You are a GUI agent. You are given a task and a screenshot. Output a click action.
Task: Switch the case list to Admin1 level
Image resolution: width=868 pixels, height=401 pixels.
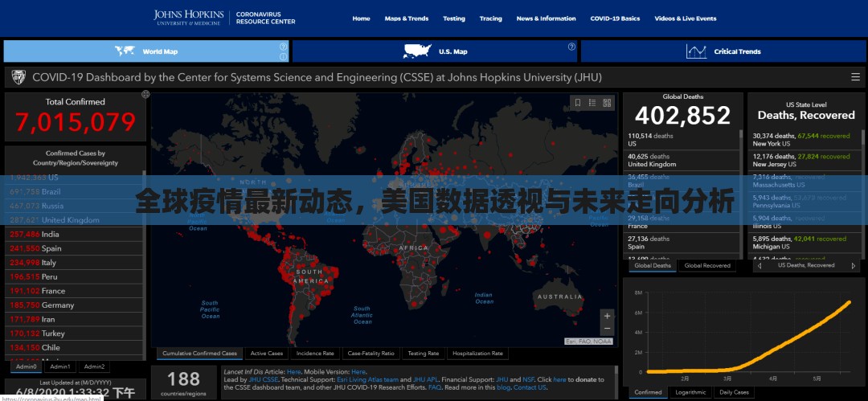click(60, 366)
